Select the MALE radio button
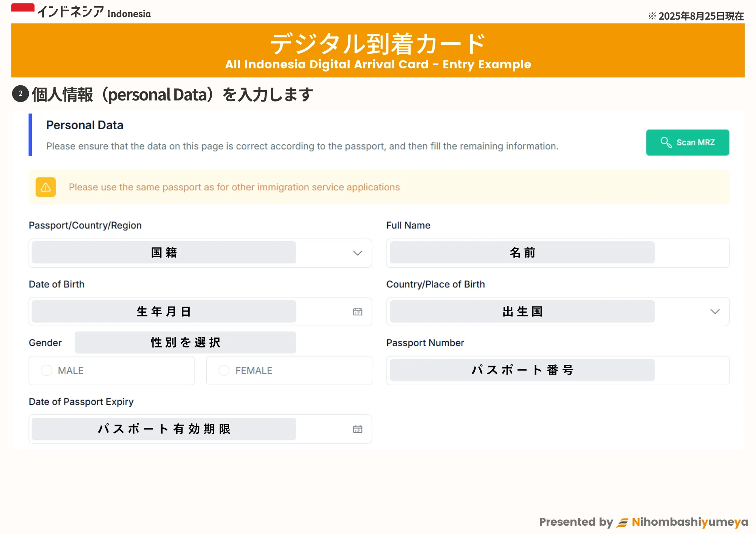 pos(46,370)
